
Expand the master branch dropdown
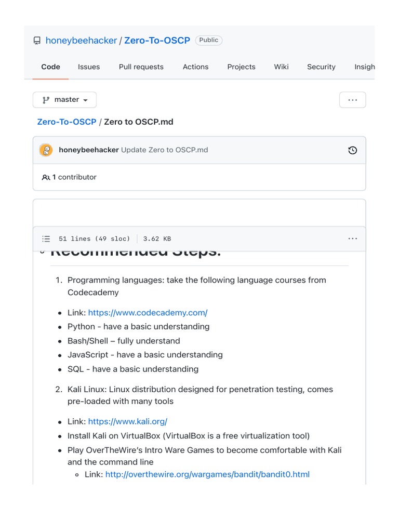(x=64, y=100)
